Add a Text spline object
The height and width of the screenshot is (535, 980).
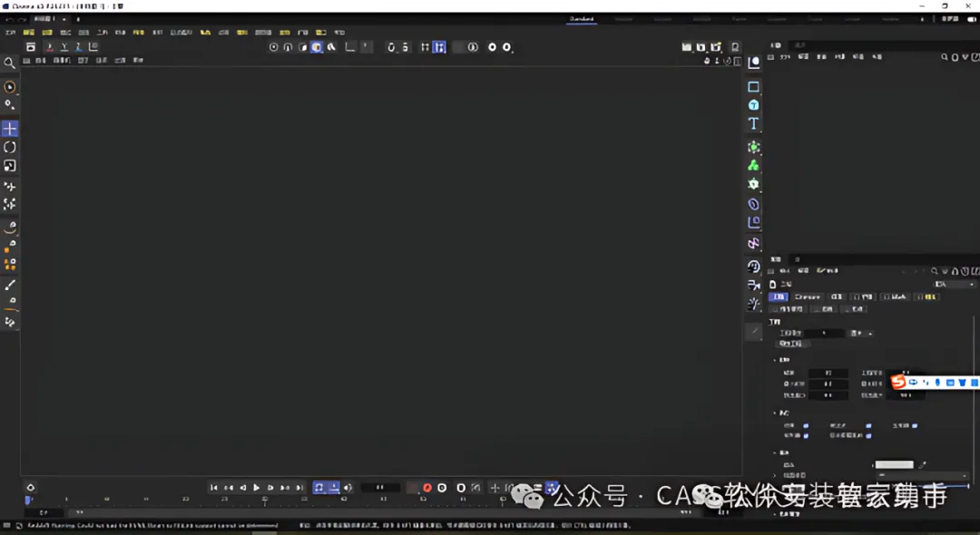(754, 123)
